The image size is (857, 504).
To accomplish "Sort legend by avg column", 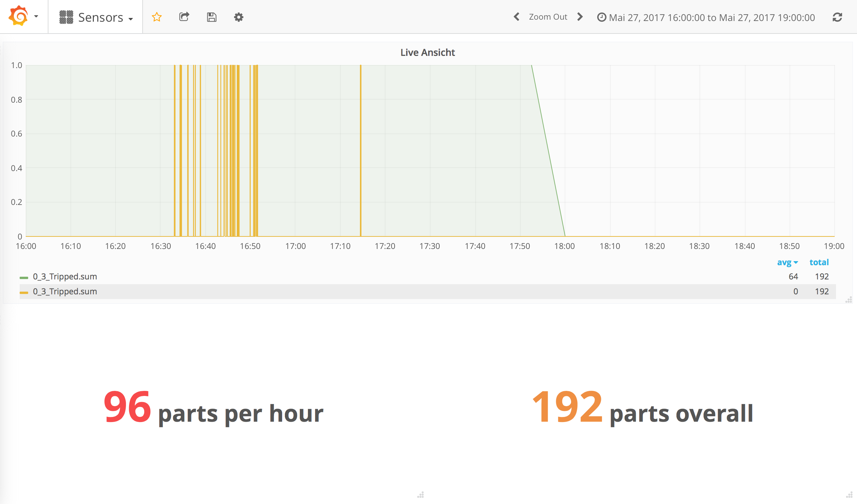I will click(x=787, y=262).
